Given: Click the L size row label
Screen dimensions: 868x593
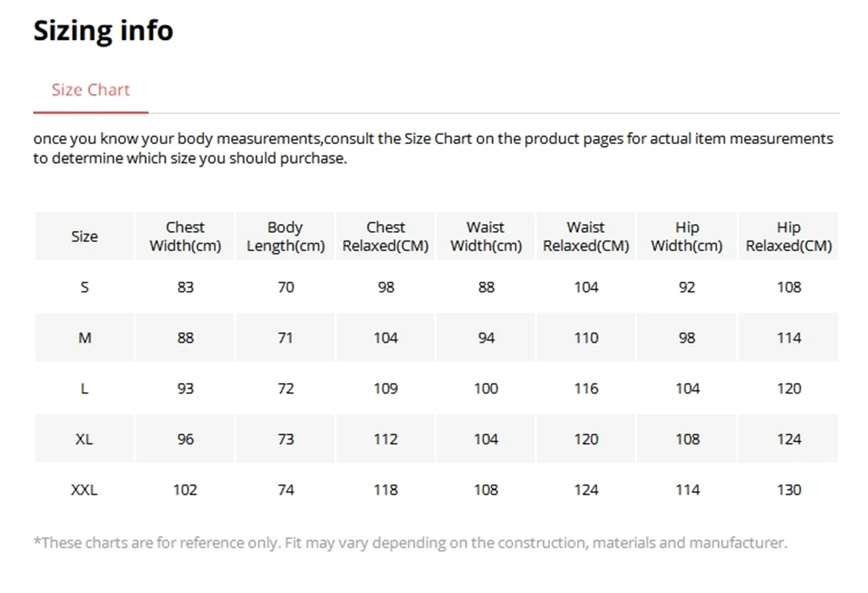Looking at the screenshot, I should pos(84,388).
